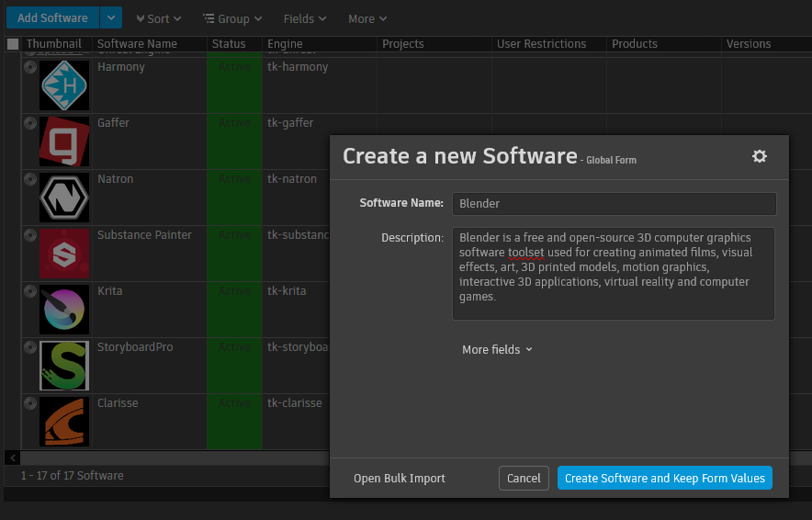Screen dimensions: 812x520
Task: Click Active status in Krita row
Action: coord(234,310)
